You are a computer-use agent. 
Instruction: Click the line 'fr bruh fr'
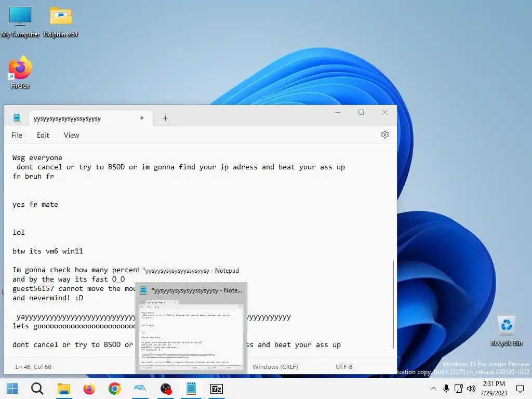point(33,177)
